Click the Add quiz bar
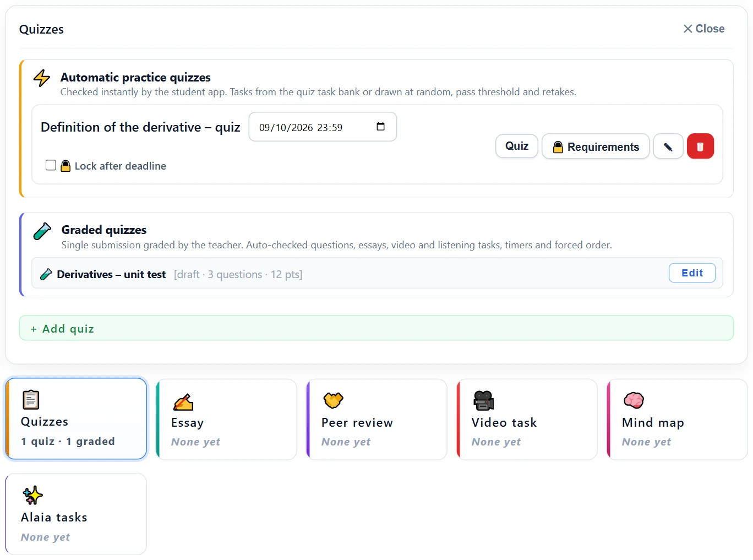Screen dimensions: 753x560 (376, 328)
